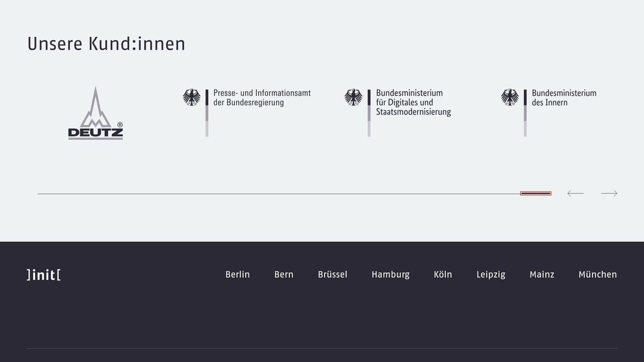Open the Berlin location link
Viewport: 644px width, 362px height.
click(237, 275)
